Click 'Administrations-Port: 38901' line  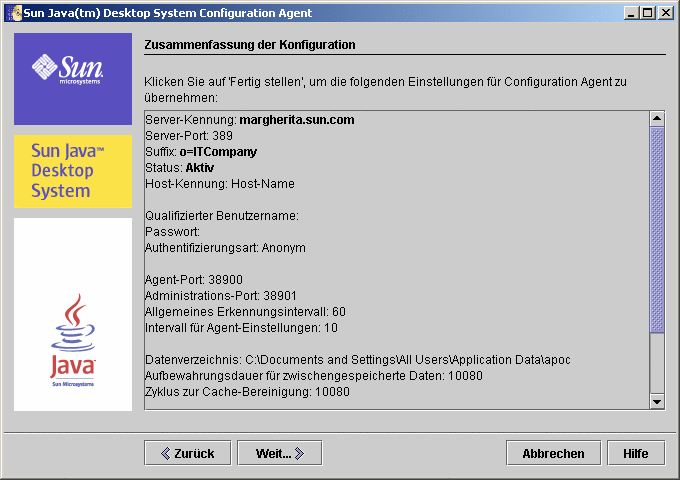[221, 296]
